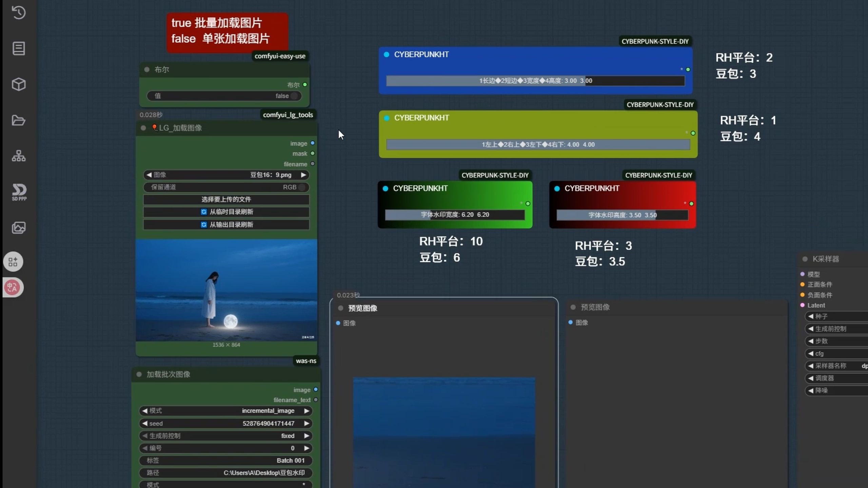Open the 模式 incremental_image dropdown

tap(225, 411)
